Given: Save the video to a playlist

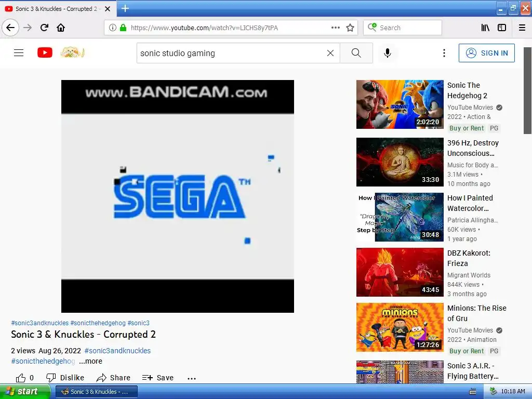Looking at the screenshot, I should click(x=158, y=378).
